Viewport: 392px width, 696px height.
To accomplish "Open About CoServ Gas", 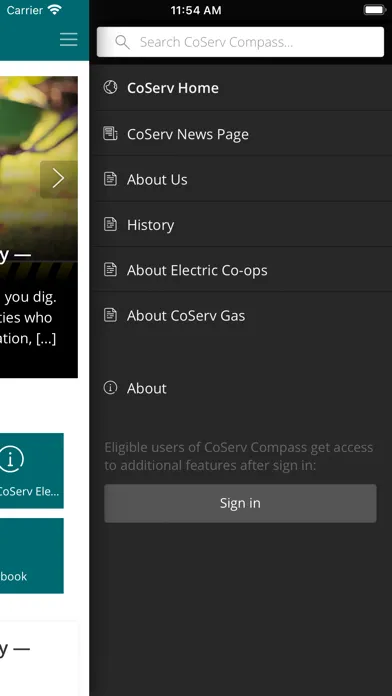I will 241,315.
